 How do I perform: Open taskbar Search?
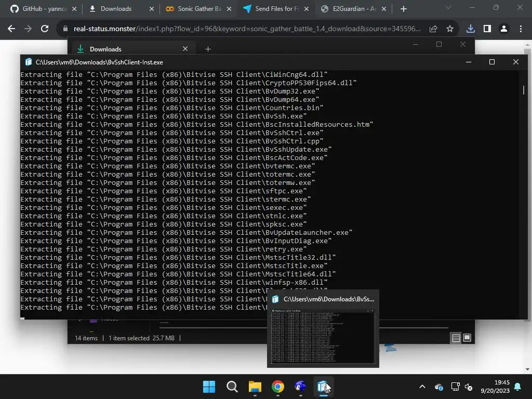pos(232,387)
